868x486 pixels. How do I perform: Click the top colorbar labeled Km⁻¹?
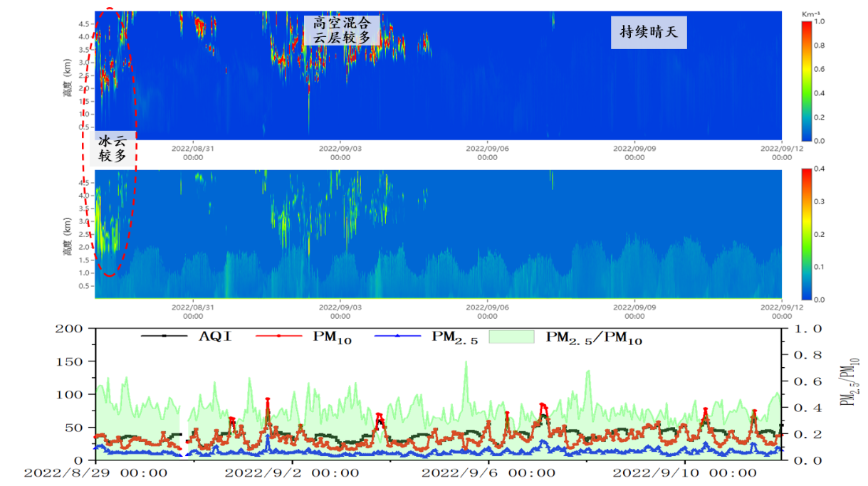click(806, 80)
